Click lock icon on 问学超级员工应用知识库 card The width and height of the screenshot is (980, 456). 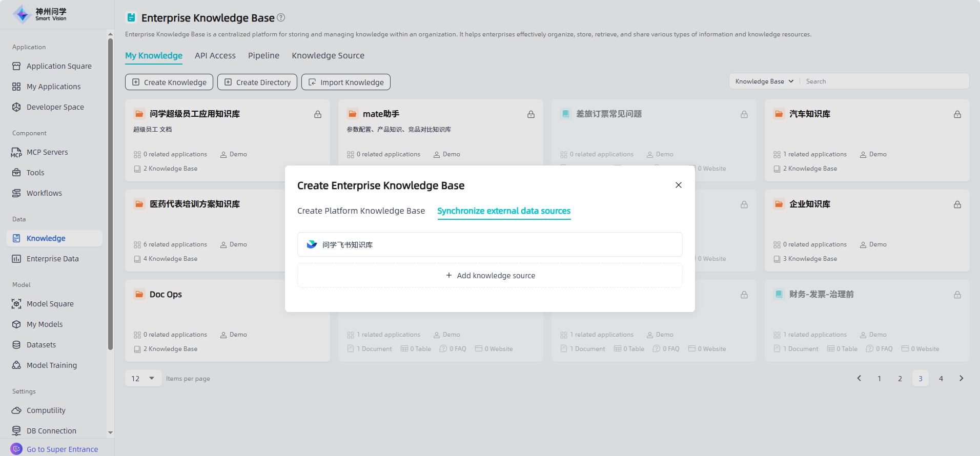318,114
